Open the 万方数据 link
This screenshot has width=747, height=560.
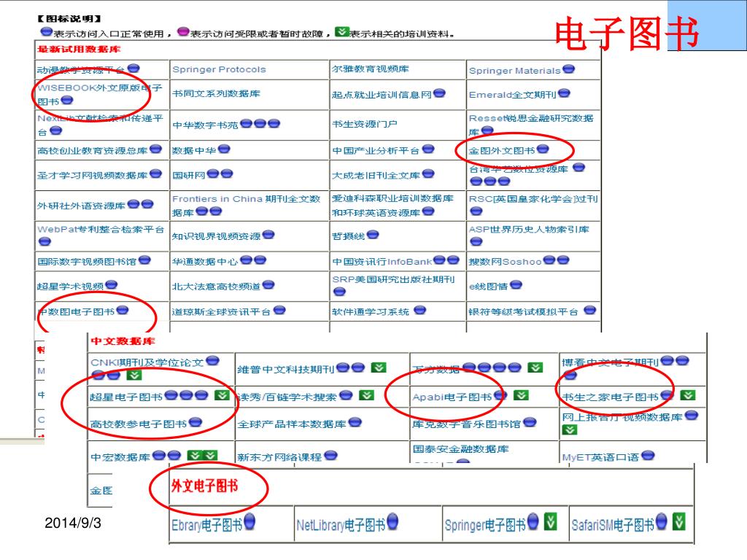[436, 368]
